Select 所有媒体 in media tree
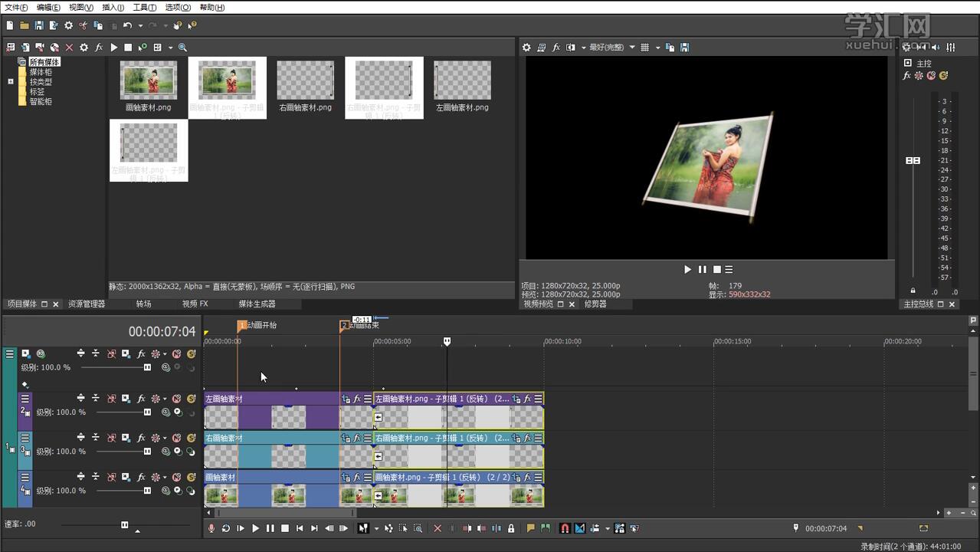 [x=44, y=62]
